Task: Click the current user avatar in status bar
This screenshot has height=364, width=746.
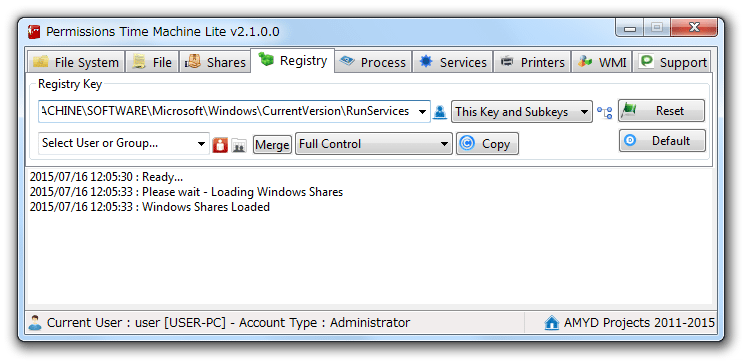Action: coord(35,323)
